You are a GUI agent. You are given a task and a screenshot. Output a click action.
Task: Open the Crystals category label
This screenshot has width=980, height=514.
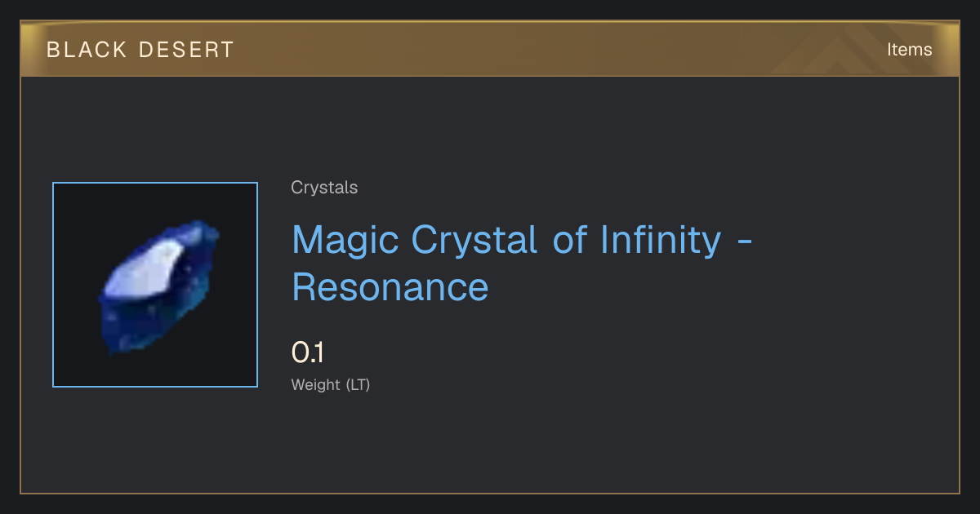point(324,188)
